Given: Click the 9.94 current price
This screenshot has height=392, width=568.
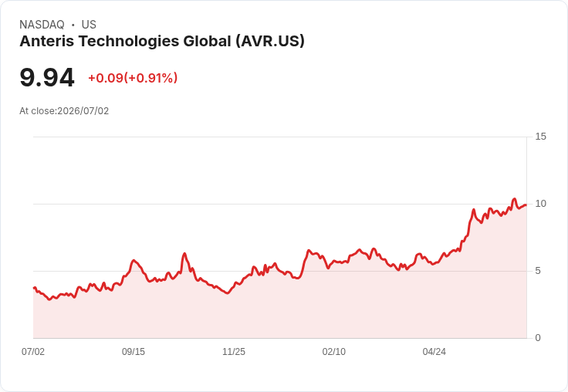Looking at the screenshot, I should [47, 77].
